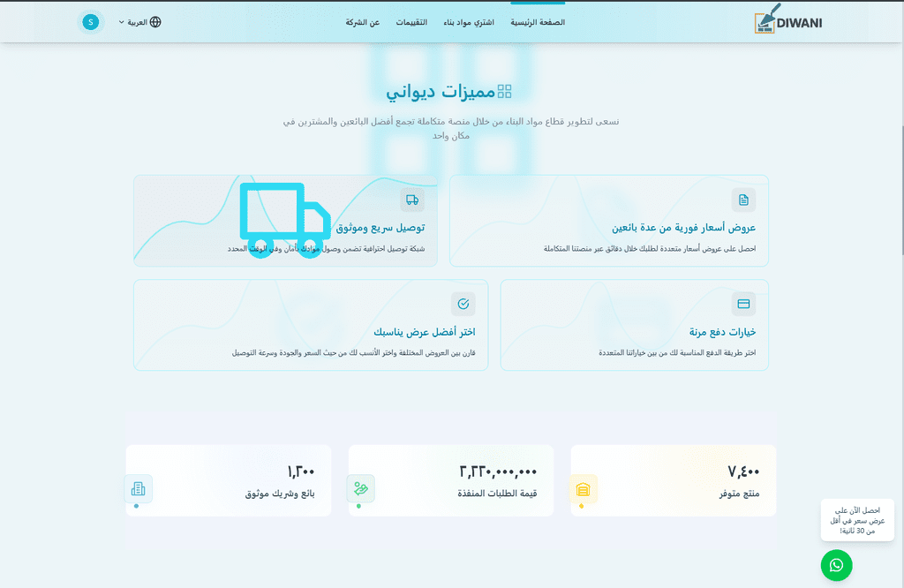Go to the الصفحة الرئيسية nav tab
Viewport: 904px width, 588px height.
point(538,22)
